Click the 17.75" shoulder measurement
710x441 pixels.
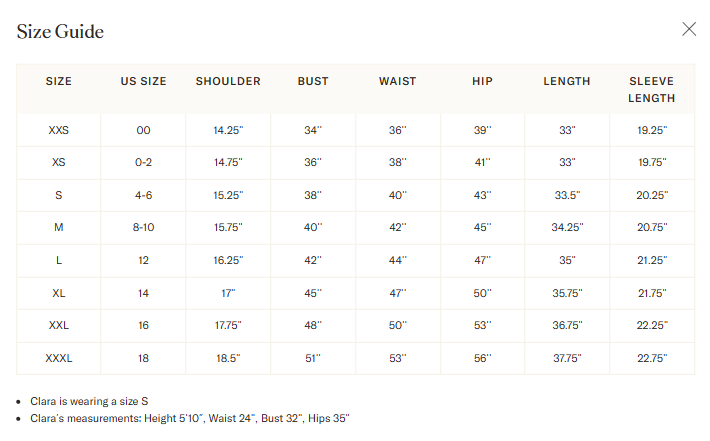tap(228, 325)
